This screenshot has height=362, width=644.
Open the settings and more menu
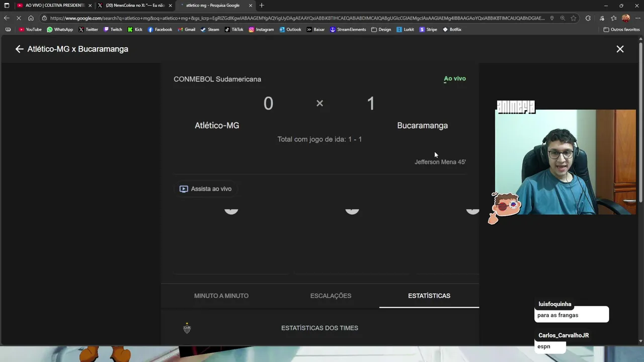[x=638, y=18]
